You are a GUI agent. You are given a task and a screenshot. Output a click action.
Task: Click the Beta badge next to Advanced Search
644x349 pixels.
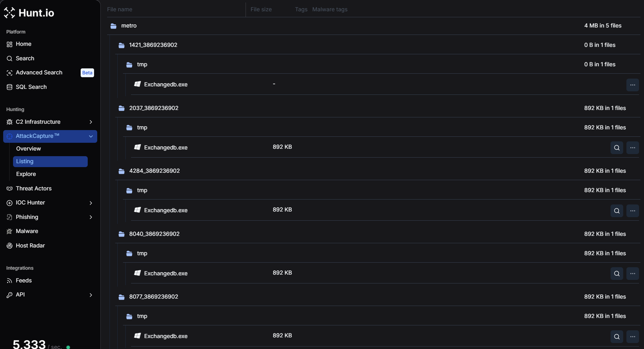point(87,73)
